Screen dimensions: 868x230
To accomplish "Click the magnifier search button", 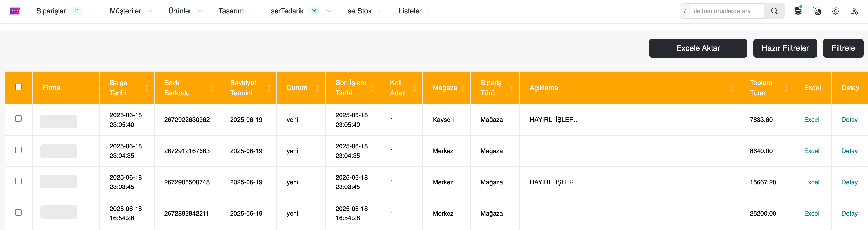I will pos(774,11).
